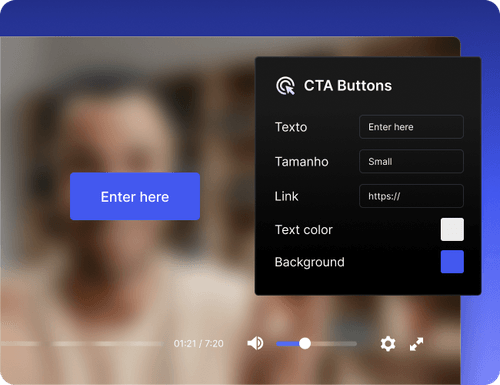This screenshot has height=385, width=500.
Task: Click the "Texto" label
Action: (x=291, y=127)
